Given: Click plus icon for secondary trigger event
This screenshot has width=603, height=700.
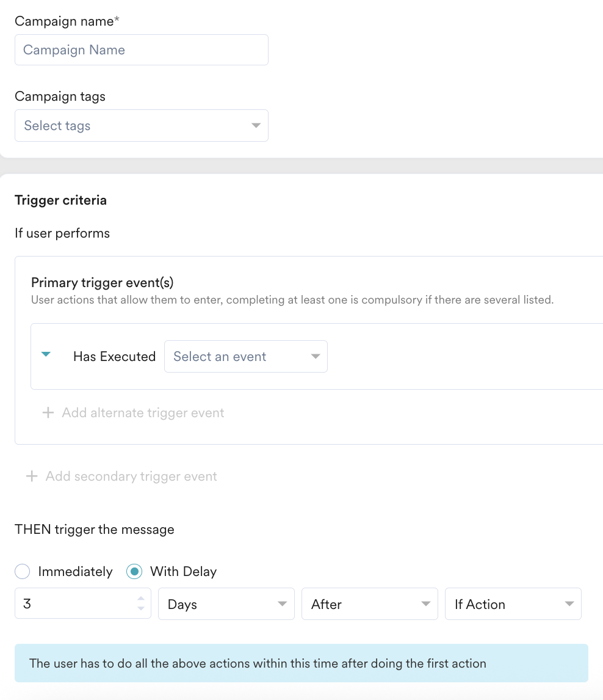Looking at the screenshot, I should coord(32,476).
